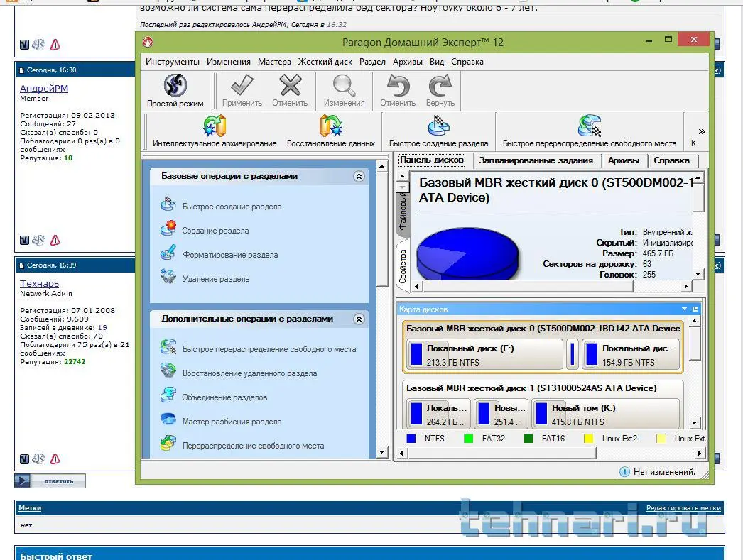The width and height of the screenshot is (743, 560).
Task: Select Форматирование раздела in left panel
Action: [230, 255]
